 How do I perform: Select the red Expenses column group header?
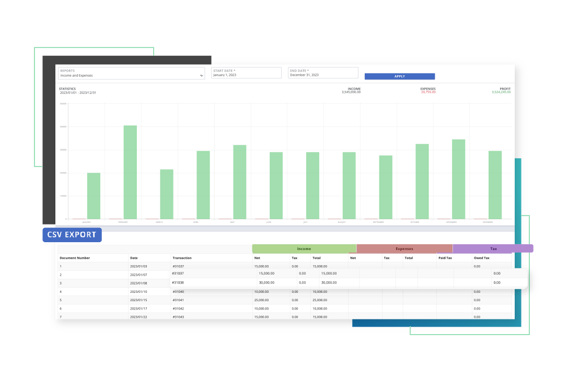(404, 249)
